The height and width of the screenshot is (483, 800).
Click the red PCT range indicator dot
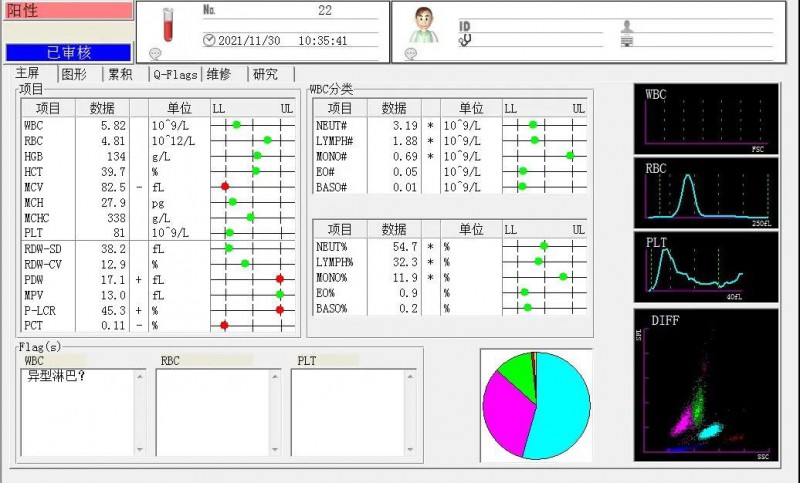[224, 325]
